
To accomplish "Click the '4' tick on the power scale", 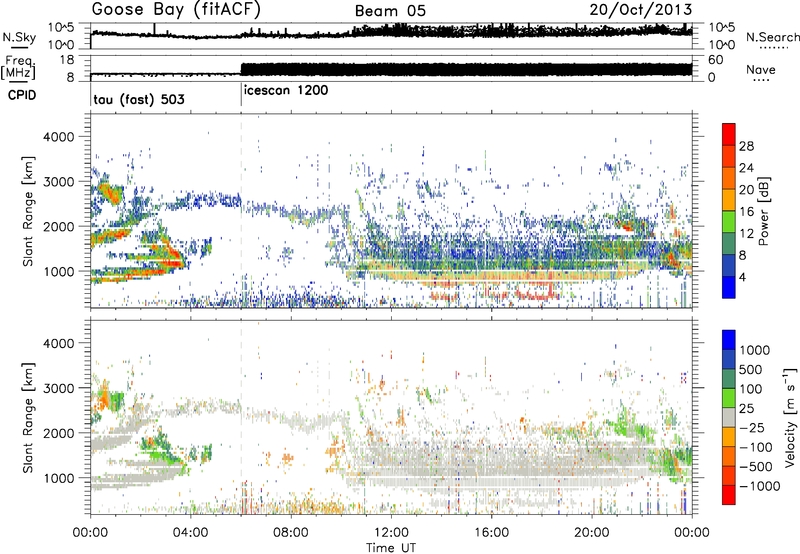I will point(742,277).
